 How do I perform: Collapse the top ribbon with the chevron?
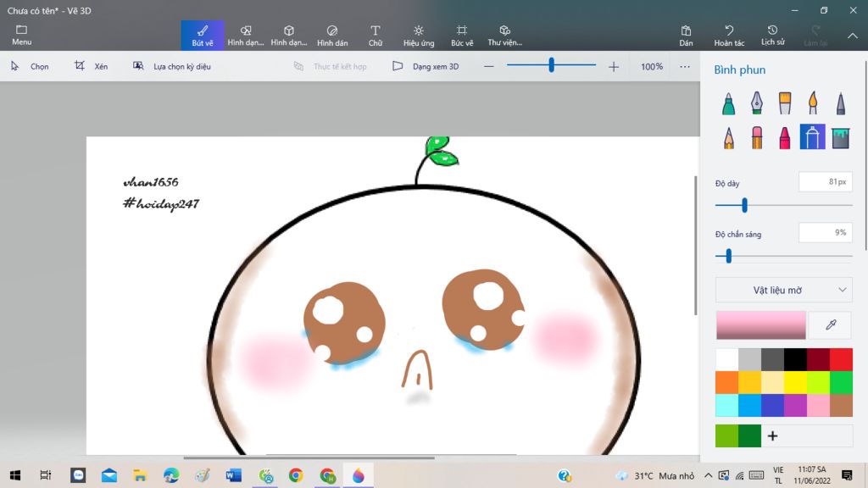point(853,36)
